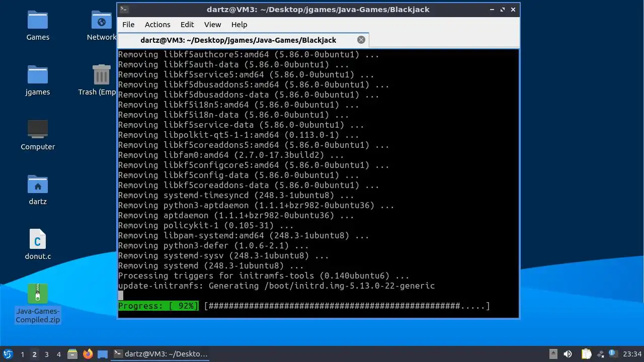Screen dimensions: 644x362
Task: Open the Lubuntu start menu icon
Action: [x=8, y=354]
